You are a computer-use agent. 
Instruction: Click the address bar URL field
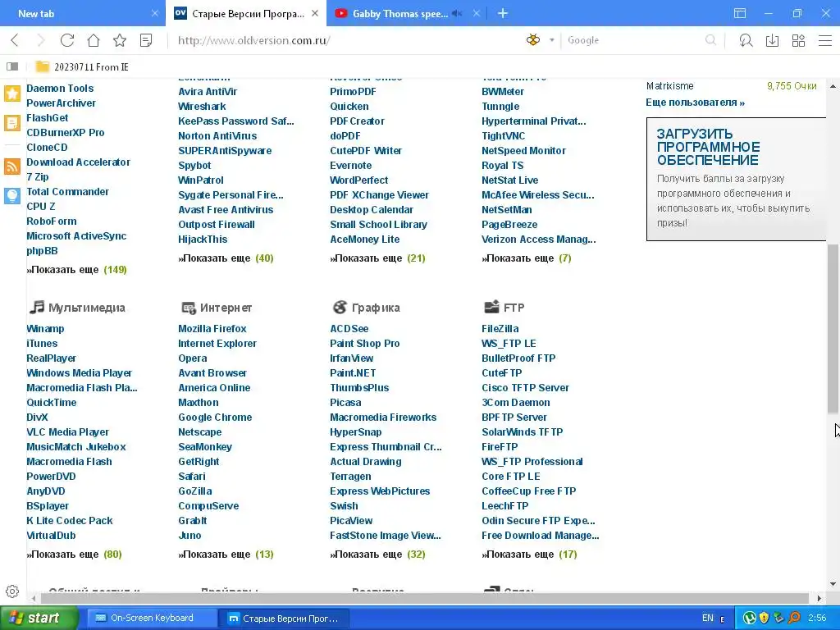tap(343, 40)
